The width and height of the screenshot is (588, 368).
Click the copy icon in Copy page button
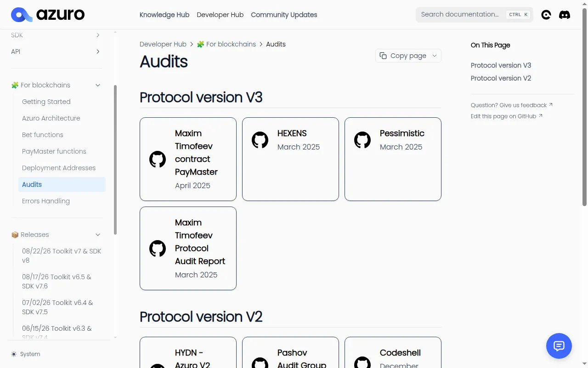tap(383, 56)
